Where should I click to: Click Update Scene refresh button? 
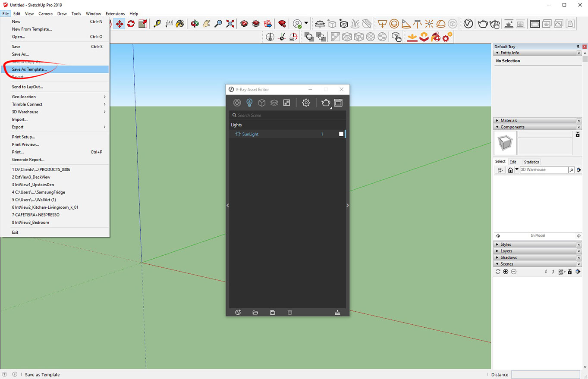coord(498,272)
